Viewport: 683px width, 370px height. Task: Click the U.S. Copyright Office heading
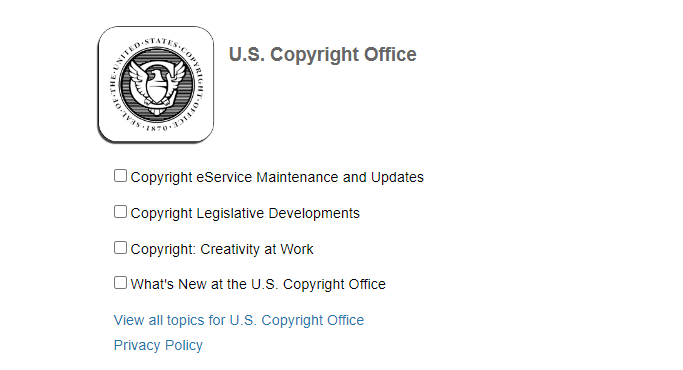coord(323,54)
